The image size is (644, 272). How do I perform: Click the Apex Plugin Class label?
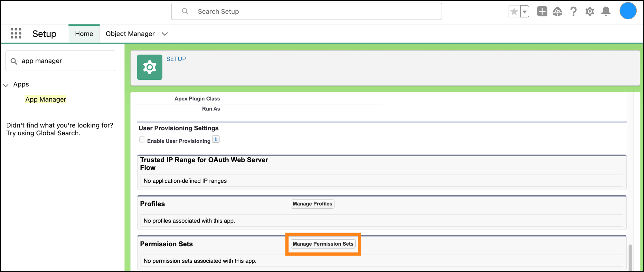(x=197, y=99)
